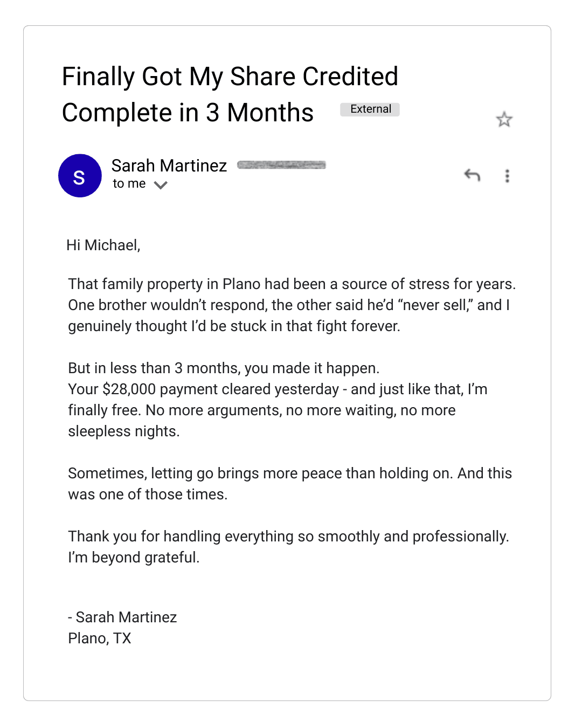Click 'I'm beyond grateful.' text
Image resolution: width=582 pixels, height=728 pixels.
[134, 558]
